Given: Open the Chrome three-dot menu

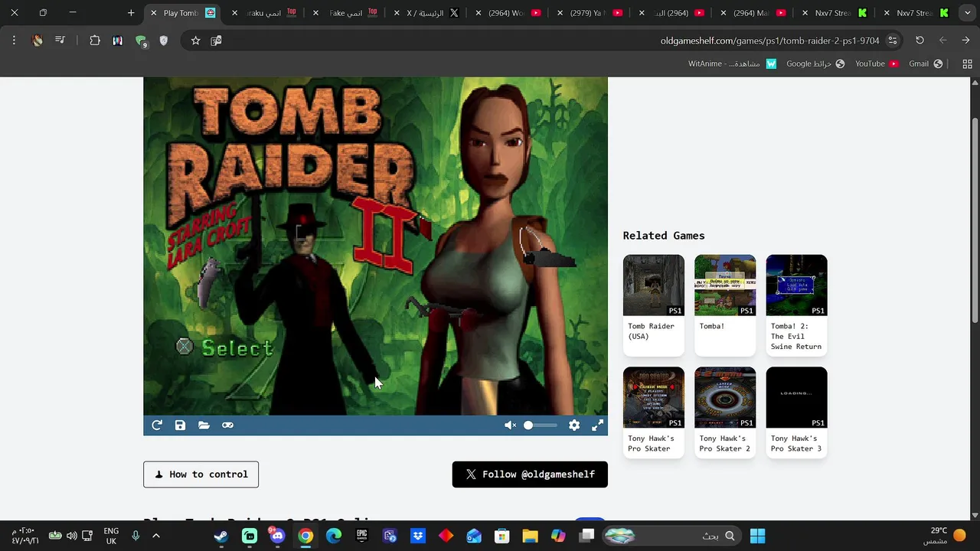Looking at the screenshot, I should pyautogui.click(x=14, y=41).
